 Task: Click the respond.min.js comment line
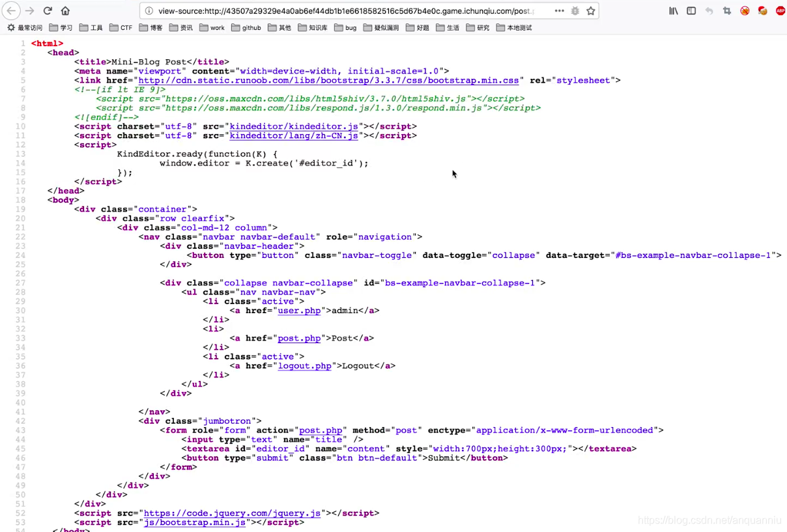pyautogui.click(x=318, y=108)
